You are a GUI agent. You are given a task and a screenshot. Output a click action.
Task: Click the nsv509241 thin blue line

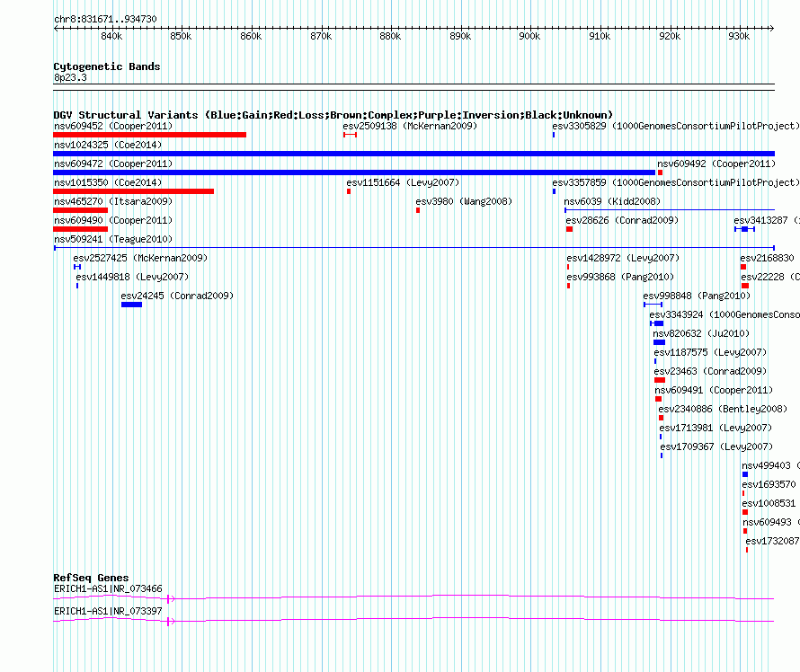[x=414, y=248]
